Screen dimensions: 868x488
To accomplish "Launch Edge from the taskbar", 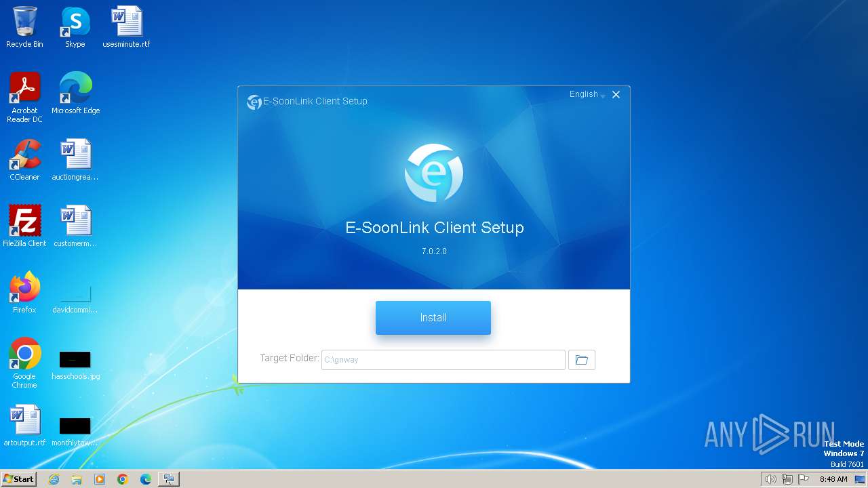I will pyautogui.click(x=146, y=479).
